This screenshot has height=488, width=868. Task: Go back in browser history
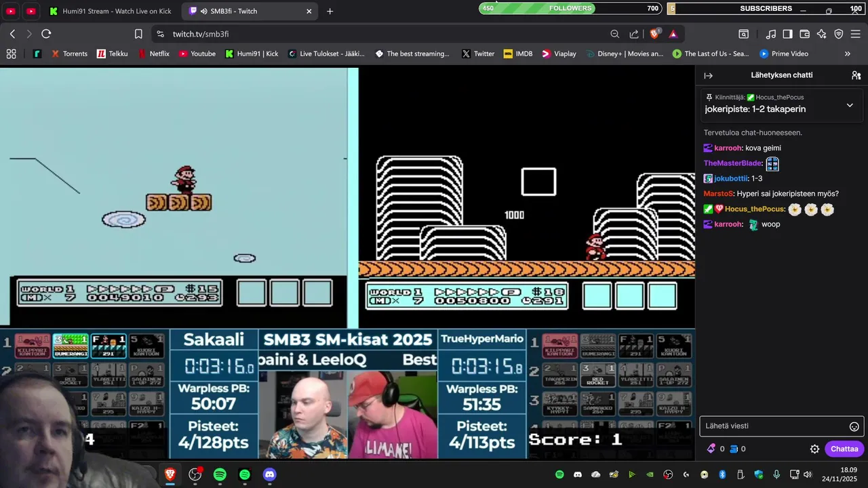point(12,34)
